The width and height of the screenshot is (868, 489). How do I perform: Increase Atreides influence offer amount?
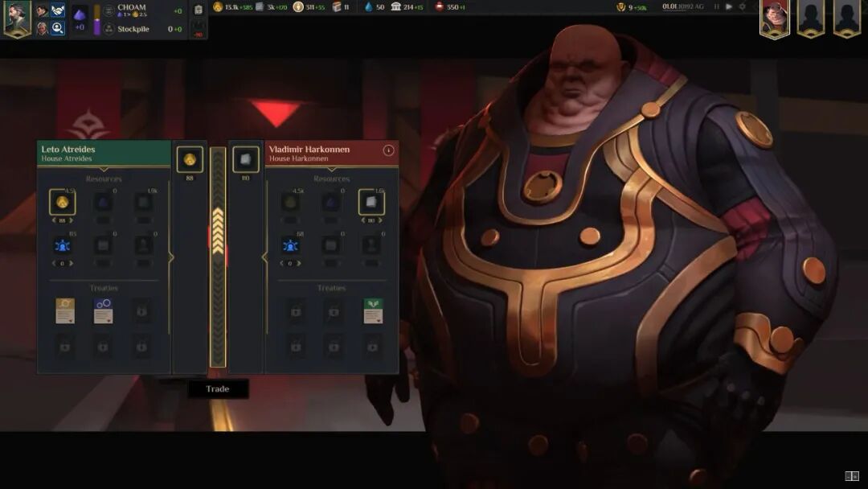click(71, 264)
